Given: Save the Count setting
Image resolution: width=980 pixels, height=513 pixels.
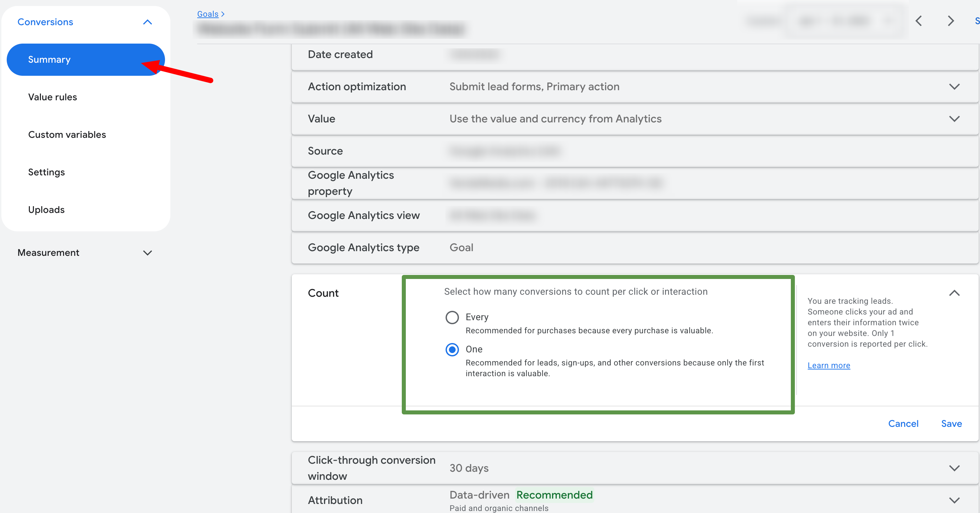Looking at the screenshot, I should 951,423.
